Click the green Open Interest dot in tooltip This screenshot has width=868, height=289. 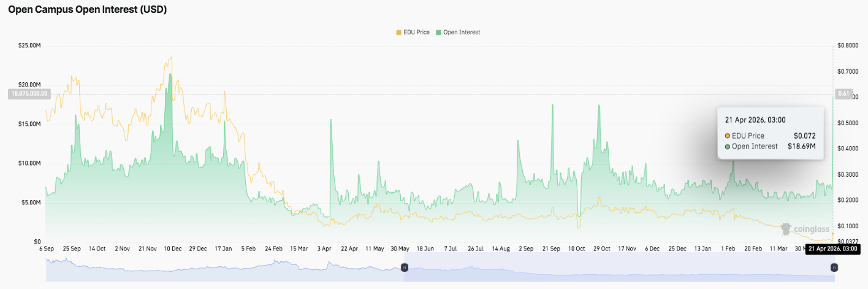[728, 146]
